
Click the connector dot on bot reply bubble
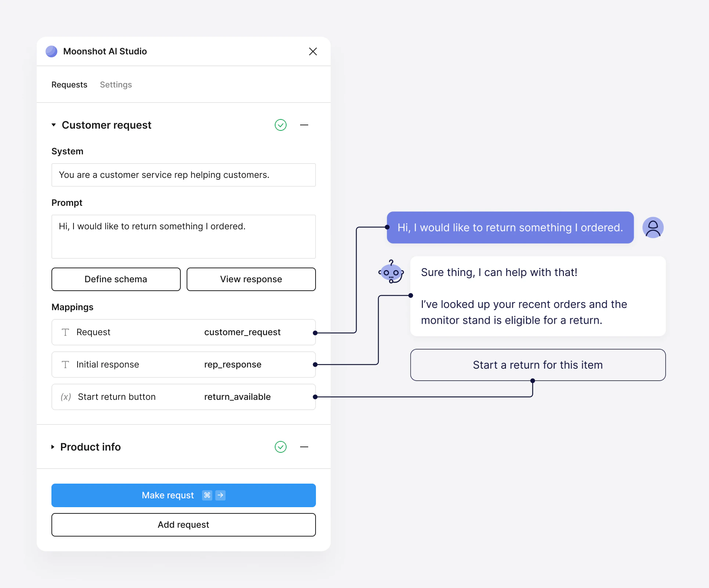pyautogui.click(x=411, y=295)
